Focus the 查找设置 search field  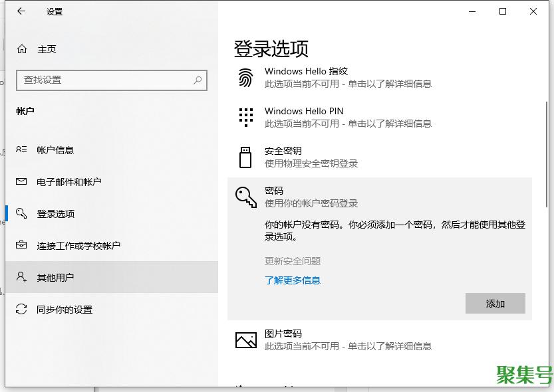tap(112, 80)
